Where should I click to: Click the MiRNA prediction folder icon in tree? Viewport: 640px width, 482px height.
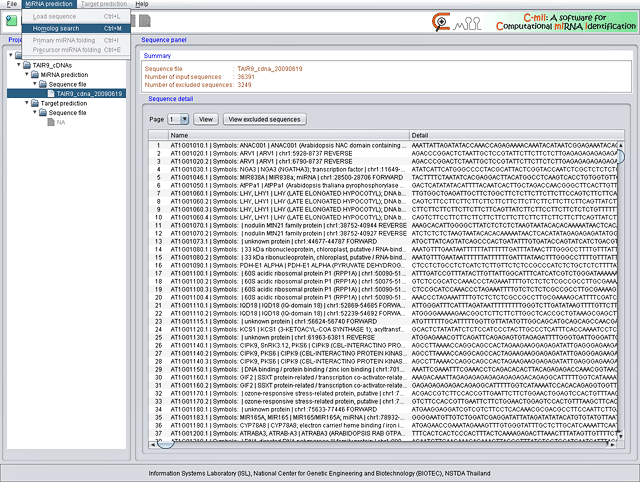[35, 75]
